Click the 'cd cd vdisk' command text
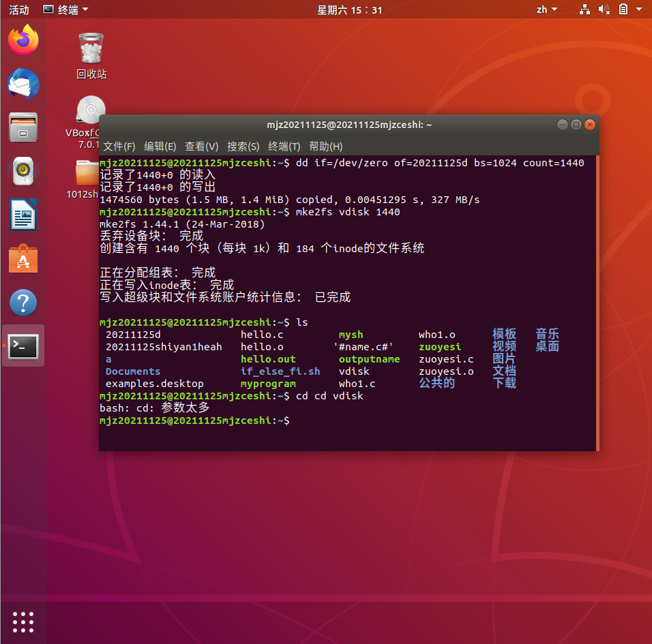The image size is (652, 644). coord(329,396)
